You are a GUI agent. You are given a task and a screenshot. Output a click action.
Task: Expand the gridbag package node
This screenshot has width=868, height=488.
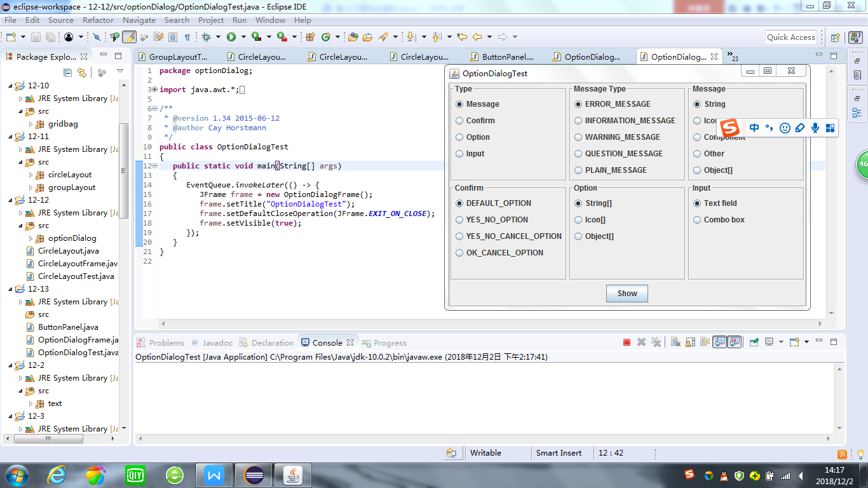coord(31,124)
